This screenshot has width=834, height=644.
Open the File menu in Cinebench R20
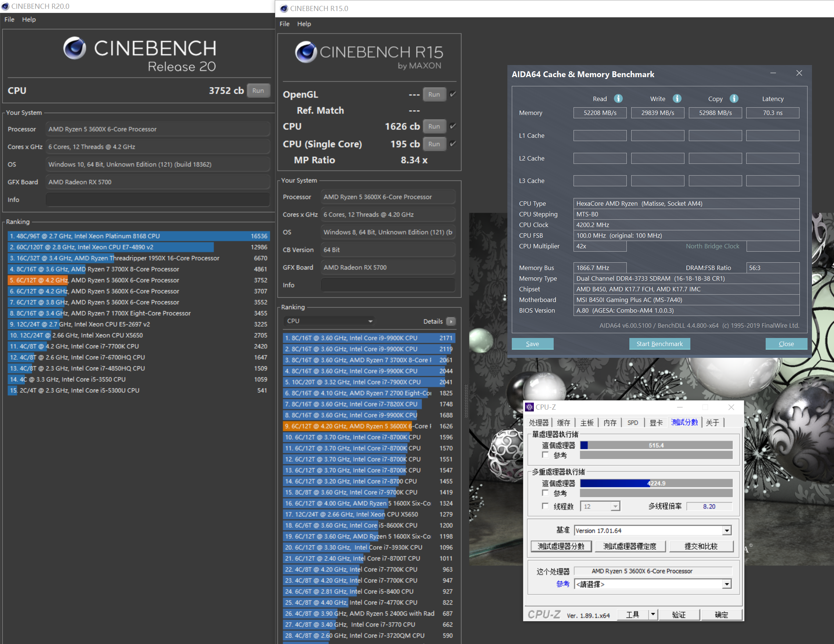click(9, 19)
